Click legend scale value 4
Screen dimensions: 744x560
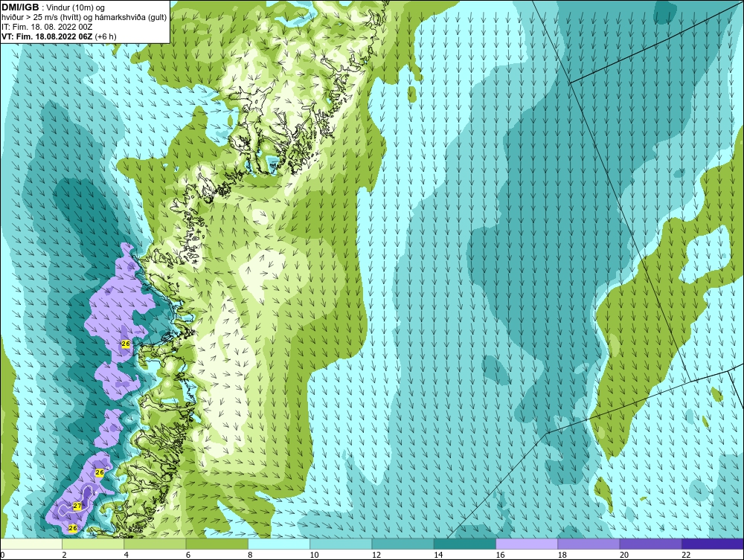(126, 556)
